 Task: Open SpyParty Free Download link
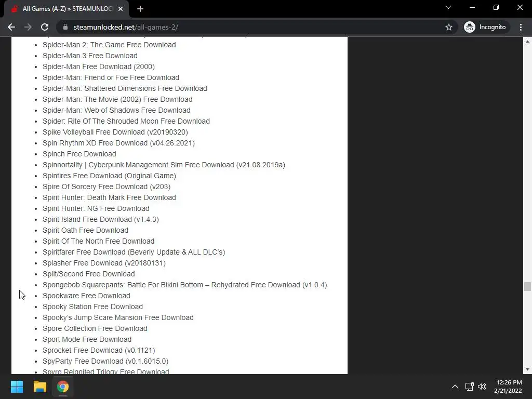click(x=105, y=361)
